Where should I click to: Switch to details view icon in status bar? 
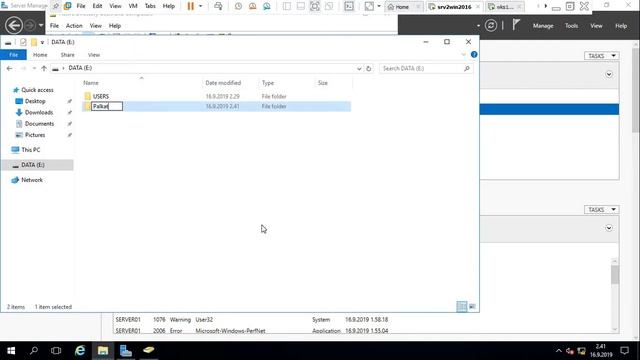[x=462, y=307]
